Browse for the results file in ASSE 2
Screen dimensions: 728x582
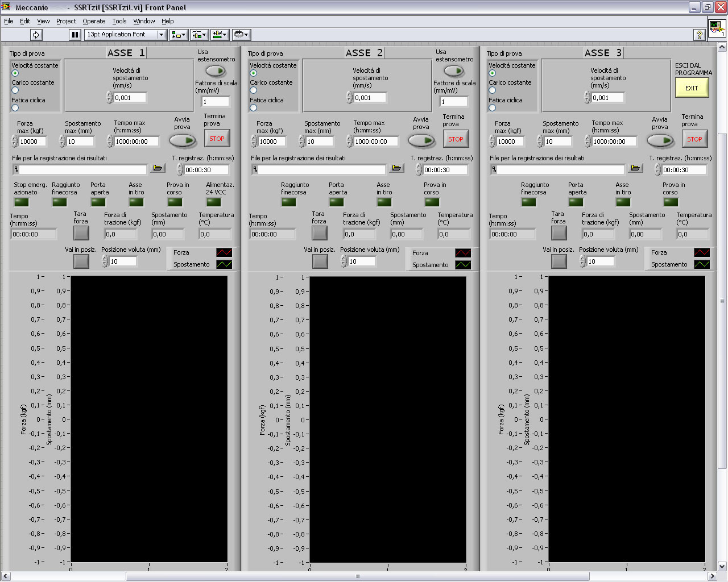397,168
